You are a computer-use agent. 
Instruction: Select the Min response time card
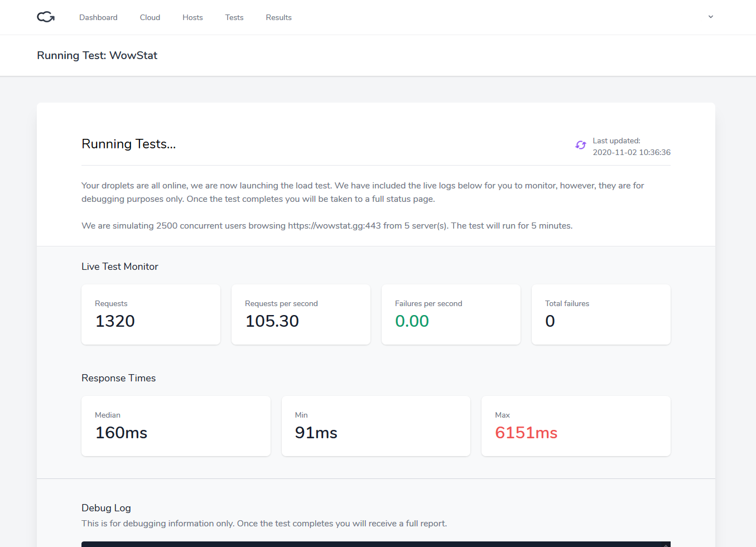(x=375, y=426)
